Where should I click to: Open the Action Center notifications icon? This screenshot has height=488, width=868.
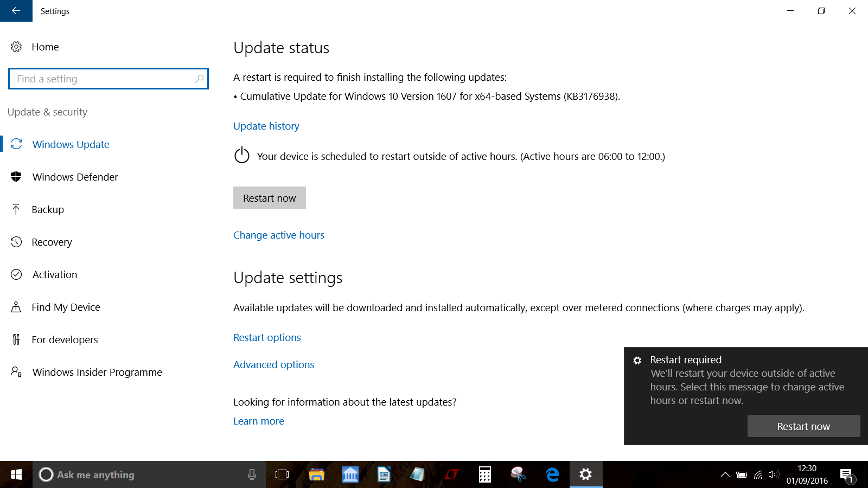[847, 476]
